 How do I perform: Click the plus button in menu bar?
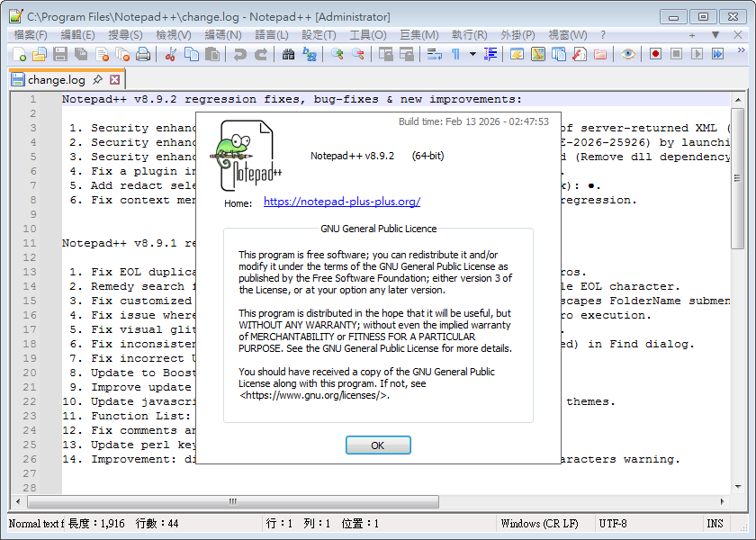[692, 35]
